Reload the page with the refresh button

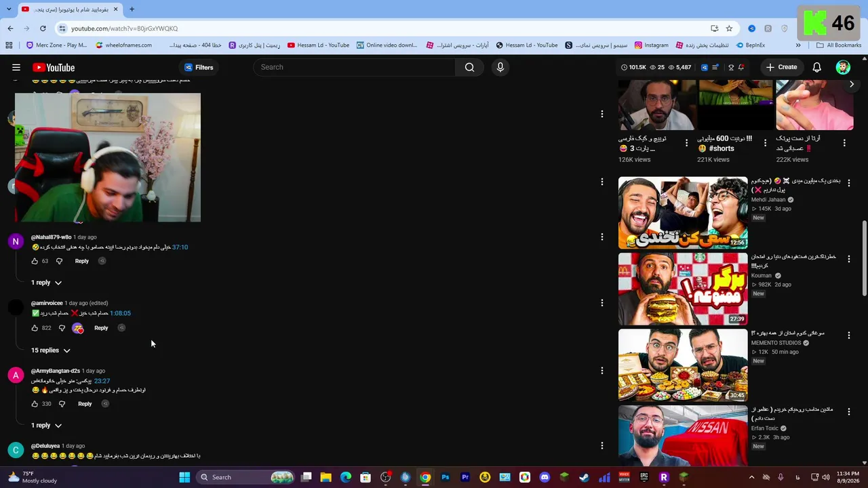(43, 28)
